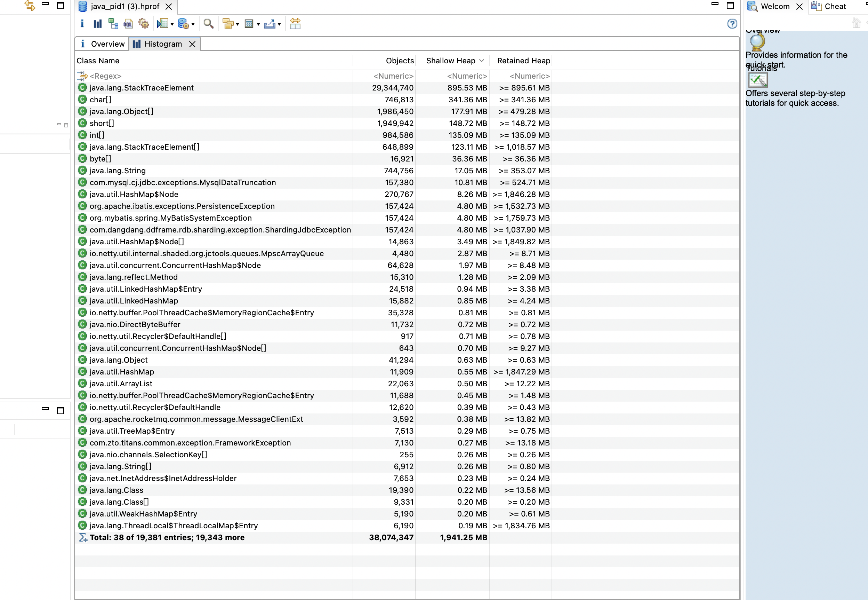Viewport: 868px width, 600px height.
Task: Open the Query Browser database icon
Action: pyautogui.click(x=183, y=24)
